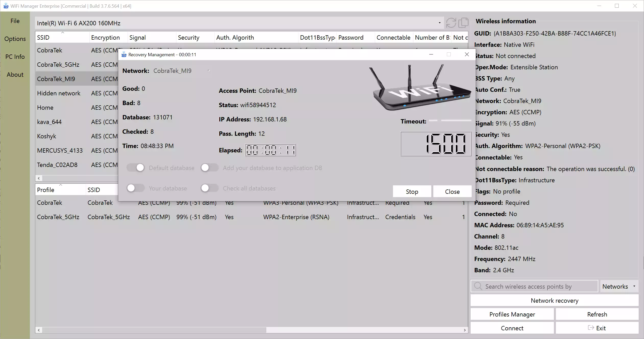644x339 pixels.
Task: Click the refresh adapters icon
Action: [x=451, y=23]
